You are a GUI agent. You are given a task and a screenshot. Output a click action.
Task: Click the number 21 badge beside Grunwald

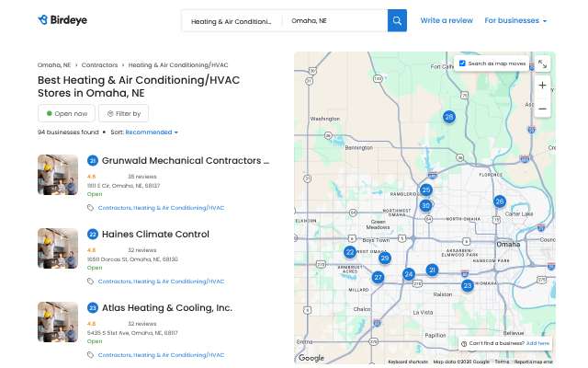(x=93, y=161)
